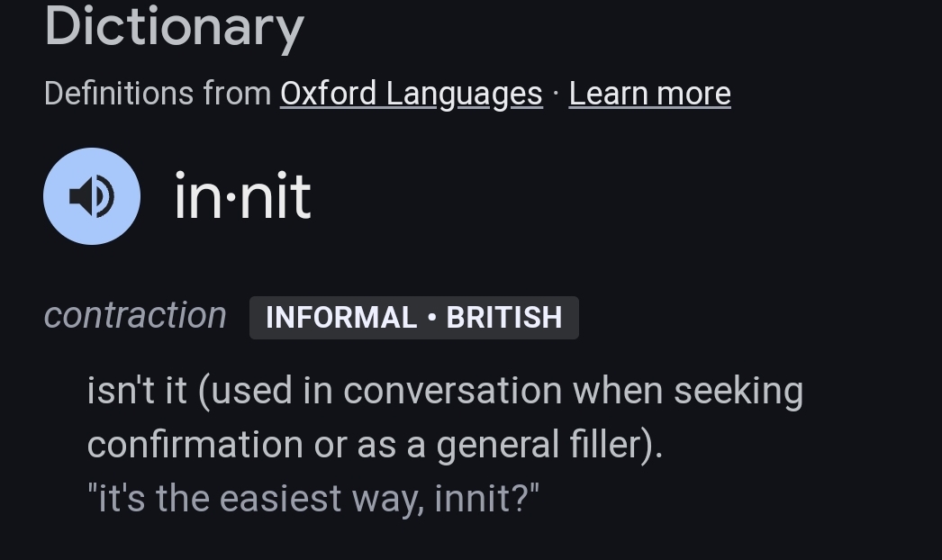The width and height of the screenshot is (942, 560).
Task: Click "isn't it" at the definition start
Action: [x=137, y=391]
